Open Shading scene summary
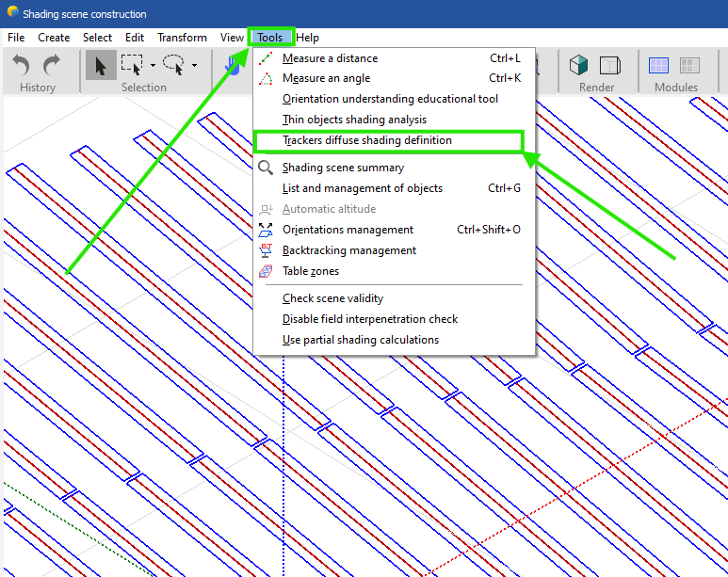728x577 pixels. coord(395,168)
